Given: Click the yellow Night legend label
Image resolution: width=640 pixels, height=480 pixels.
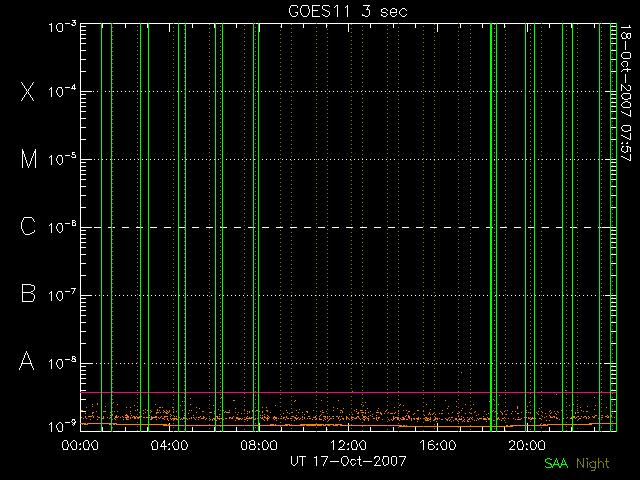Looking at the screenshot, I should tap(593, 464).
